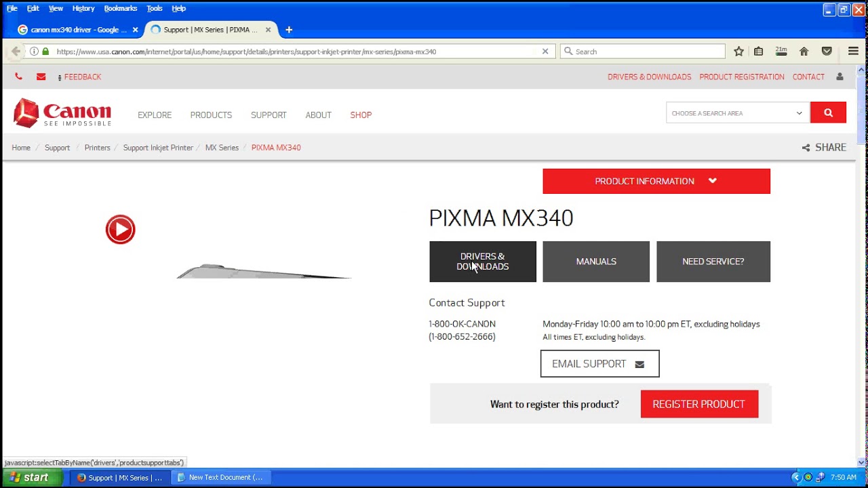868x488 pixels.
Task: Open the ABOUT navigation menu
Action: tap(318, 115)
